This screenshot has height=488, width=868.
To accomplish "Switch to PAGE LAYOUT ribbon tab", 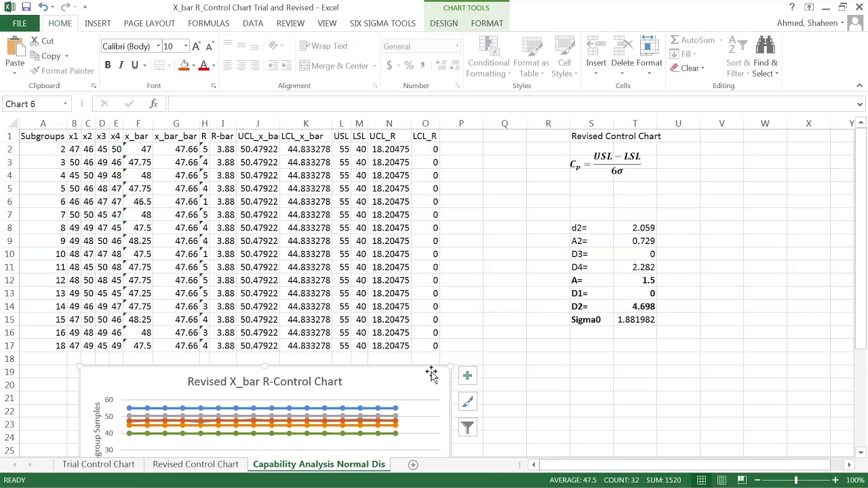I will tap(149, 23).
